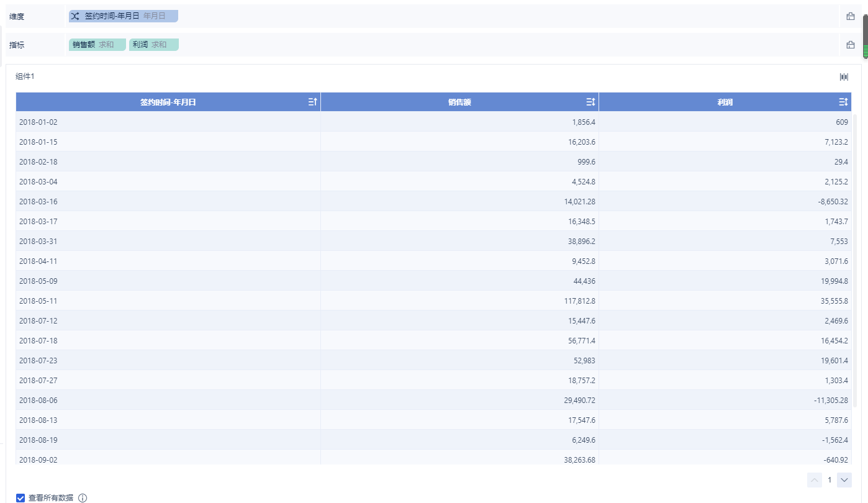Click the page scrollbar thumb at the right edge
The image size is (868, 503).
point(866,36)
